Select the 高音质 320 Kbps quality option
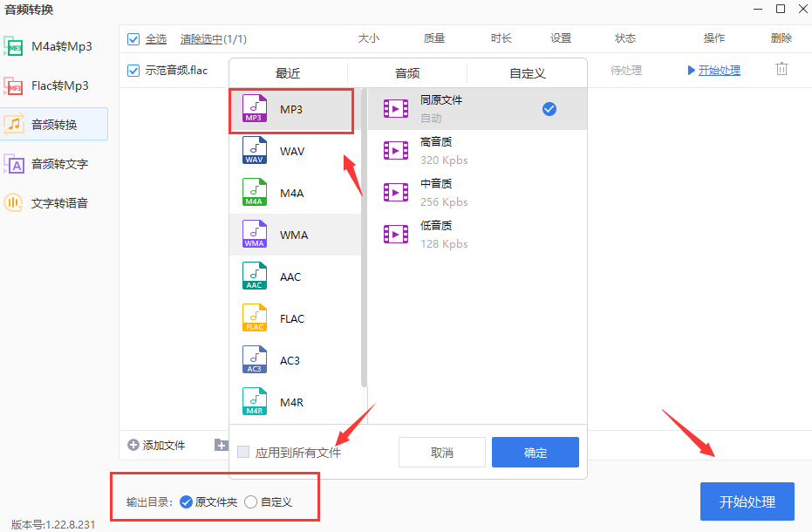Screen dimensions: 812x532 (445, 149)
